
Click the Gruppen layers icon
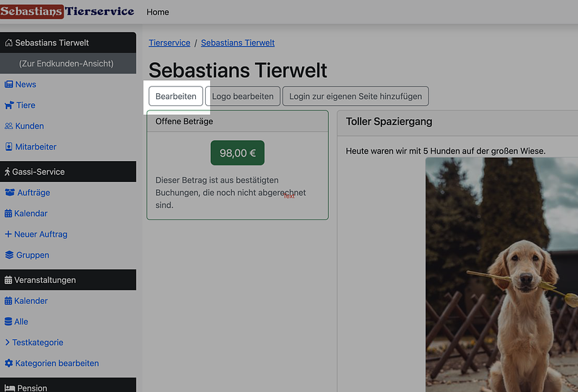[x=9, y=255]
